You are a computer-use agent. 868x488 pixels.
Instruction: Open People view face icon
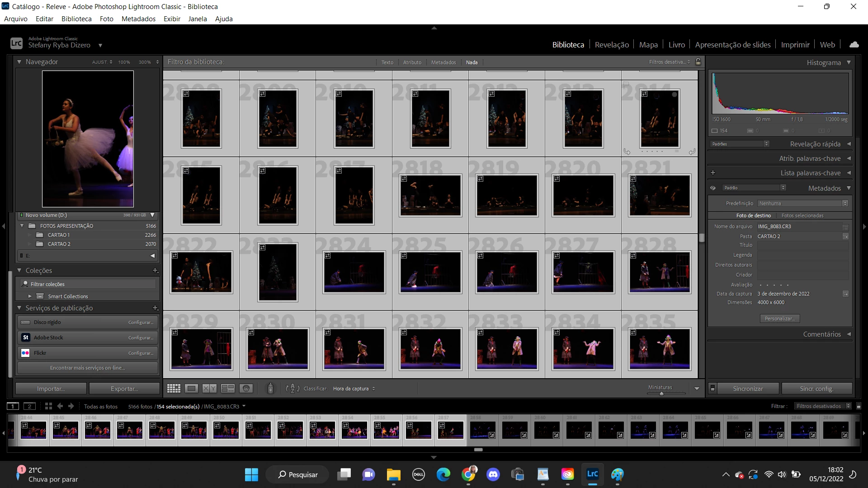(245, 389)
